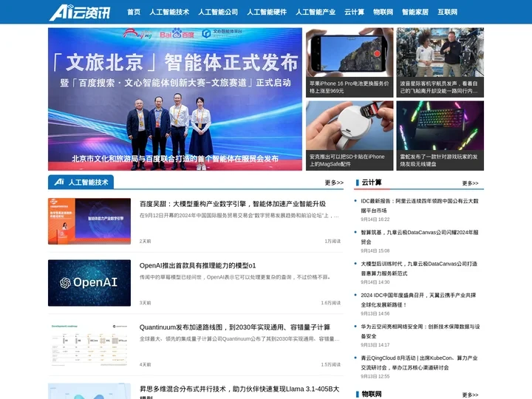This screenshot has height=399, width=532.
Task: Click 更多>> beside 云计算 sidebar heading
Action: click(x=470, y=183)
